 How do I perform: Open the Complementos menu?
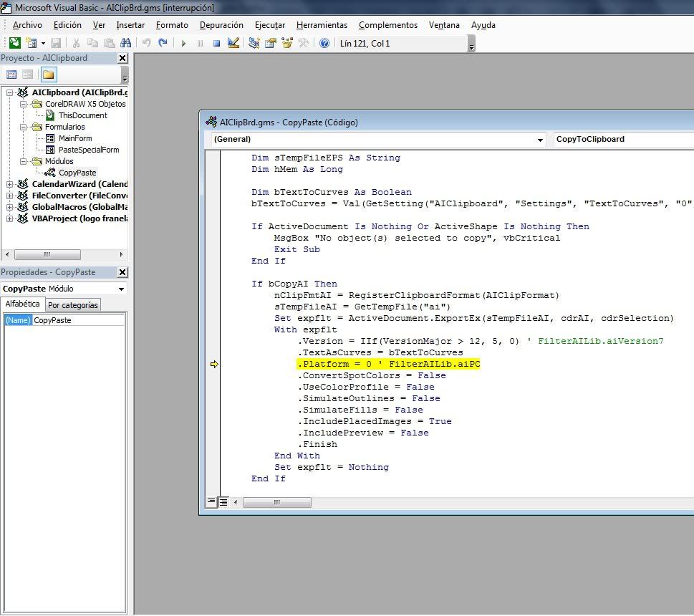coord(388,25)
